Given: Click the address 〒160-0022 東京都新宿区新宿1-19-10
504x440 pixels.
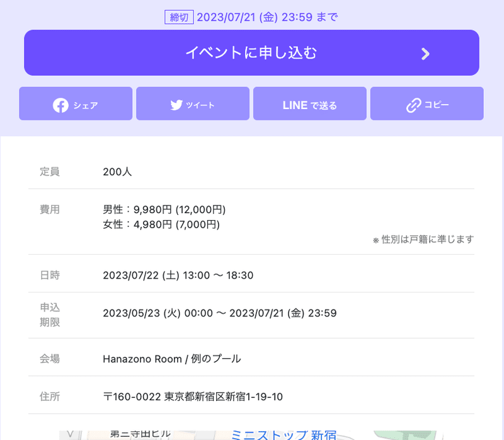Looking at the screenshot, I should tap(193, 397).
